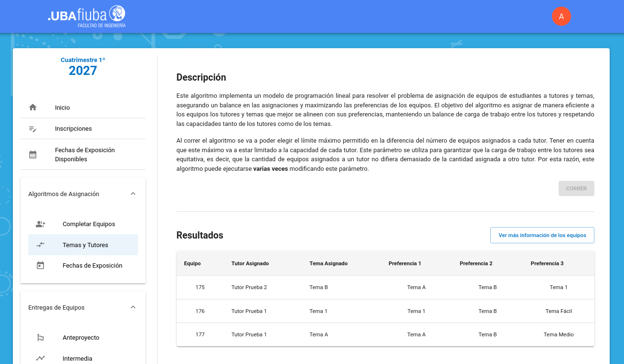Screen dimensions: 624x364
Task: Select the row for team 177
Action: pyautogui.click(x=385, y=334)
